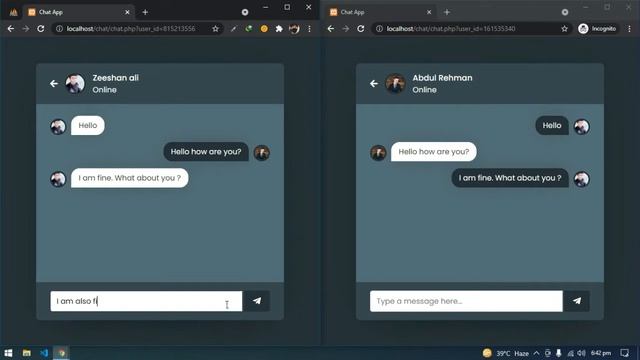Screen dimensions: 640x360
Task: Click 'Hello' message bubble in right chat
Action: 552,126
